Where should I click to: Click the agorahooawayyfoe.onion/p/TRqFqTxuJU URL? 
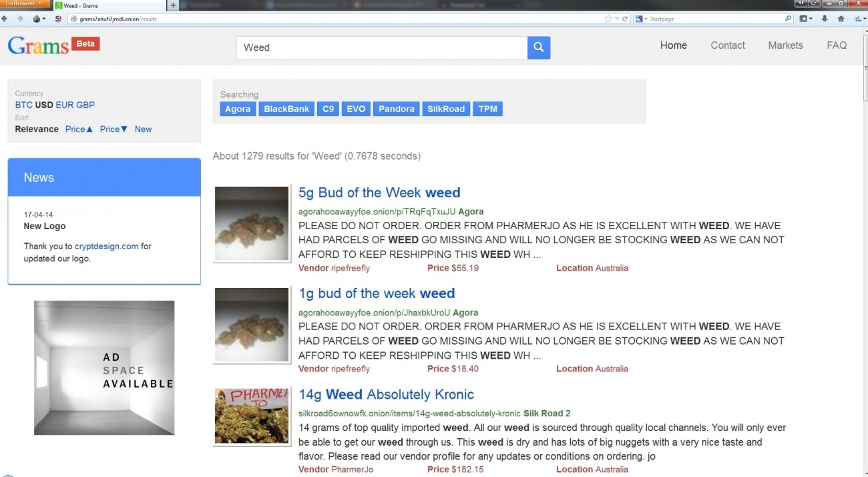[x=377, y=212]
